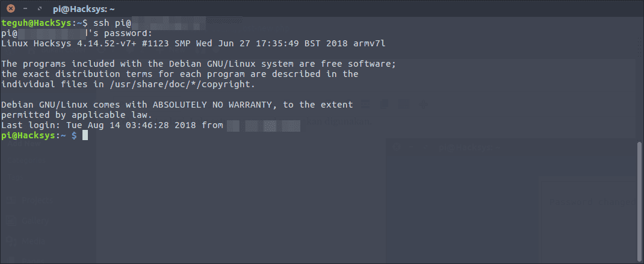The height and width of the screenshot is (264, 644).
Task: Minimize the terminal window
Action: click(x=24, y=9)
